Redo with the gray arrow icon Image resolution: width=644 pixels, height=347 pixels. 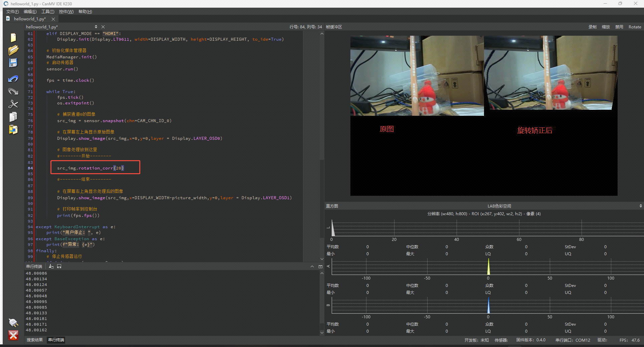pos(13,91)
